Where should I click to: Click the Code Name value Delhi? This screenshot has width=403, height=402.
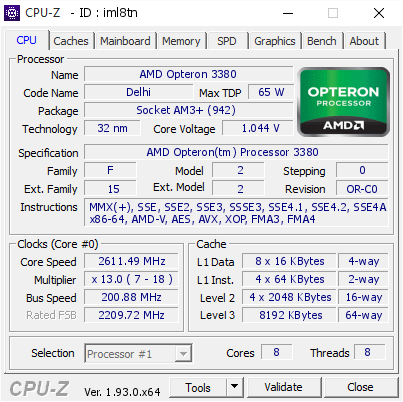pyautogui.click(x=138, y=92)
